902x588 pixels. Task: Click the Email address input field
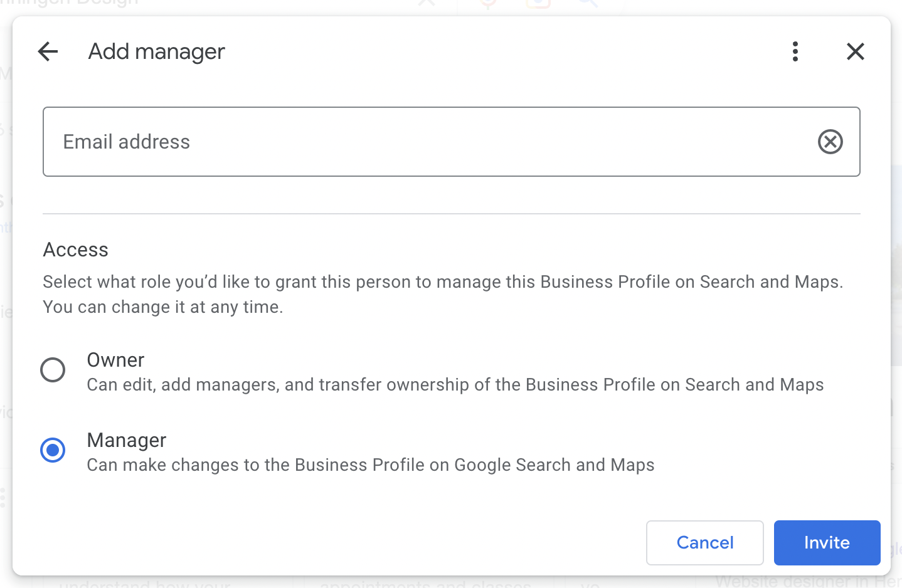(x=427, y=142)
